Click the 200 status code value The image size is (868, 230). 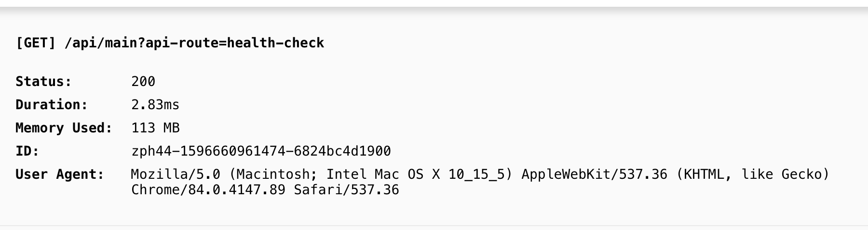[x=143, y=81]
